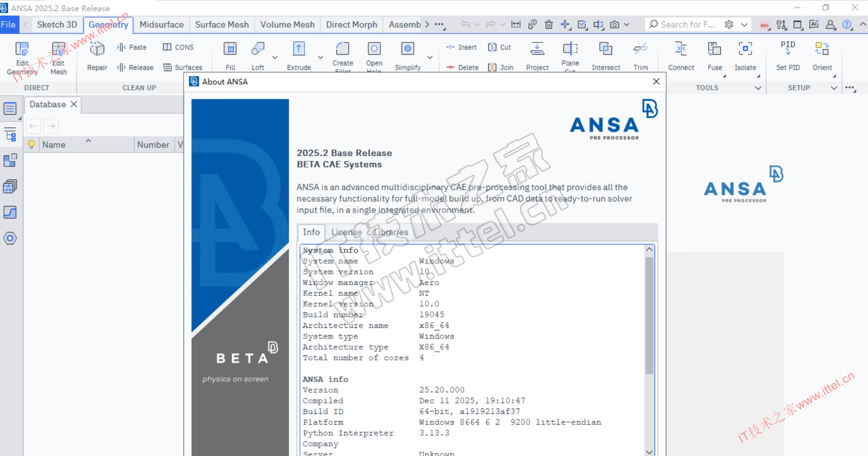Click the info panel vertical scrollbar
The height and width of the screenshot is (456, 868).
click(649, 314)
